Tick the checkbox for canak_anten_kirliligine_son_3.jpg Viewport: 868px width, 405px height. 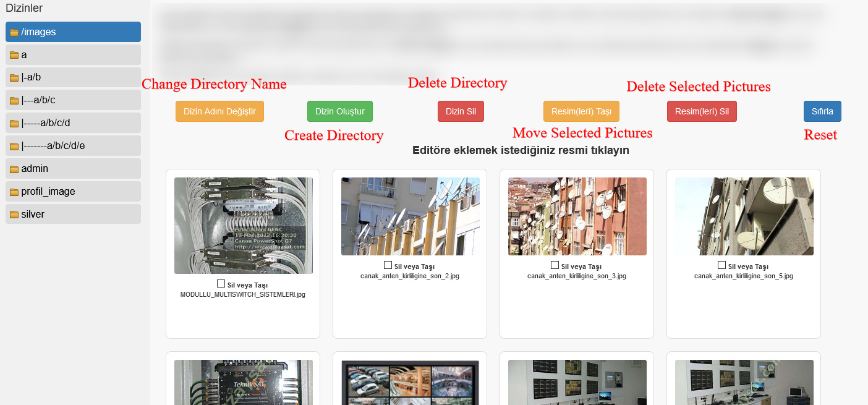tap(555, 265)
